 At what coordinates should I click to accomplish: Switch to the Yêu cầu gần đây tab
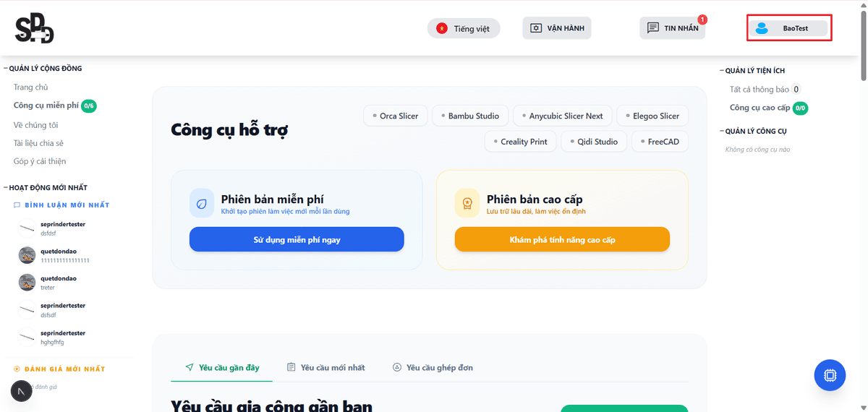point(222,367)
